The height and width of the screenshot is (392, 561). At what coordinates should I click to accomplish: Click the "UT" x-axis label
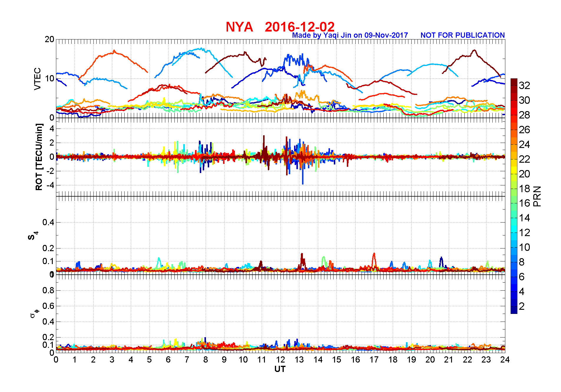(x=280, y=369)
